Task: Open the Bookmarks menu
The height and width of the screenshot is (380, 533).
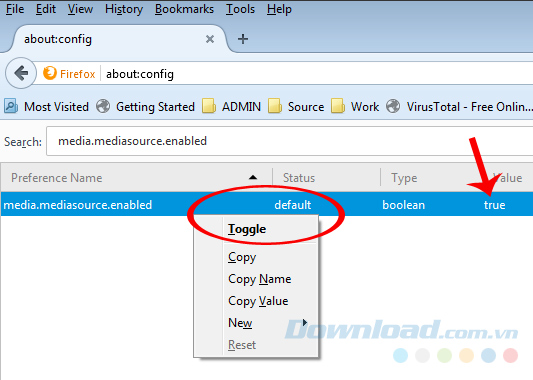Action: tap(184, 9)
